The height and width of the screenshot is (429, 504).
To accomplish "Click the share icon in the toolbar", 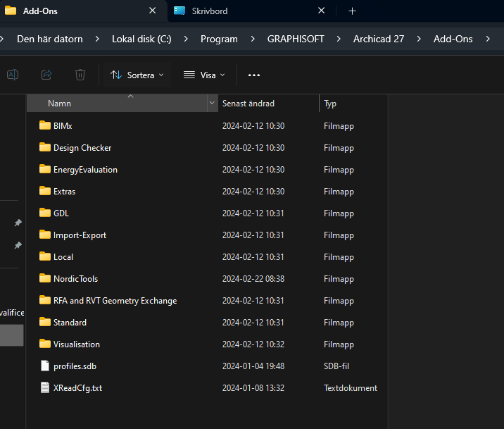I will [x=46, y=75].
